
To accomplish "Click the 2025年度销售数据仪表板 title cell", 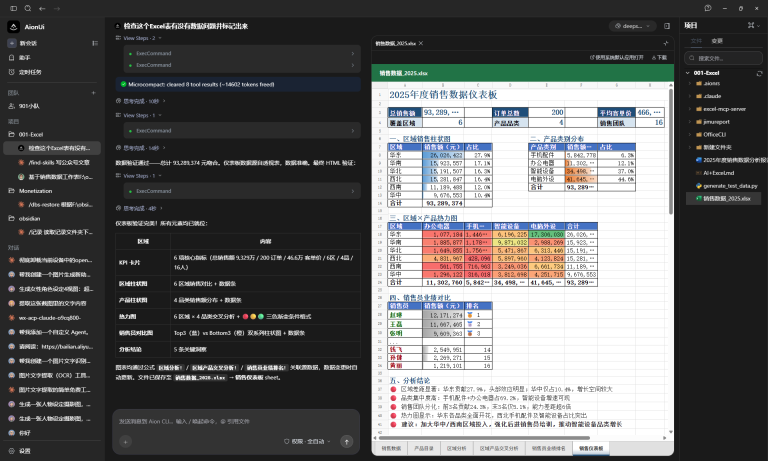I will [x=443, y=95].
